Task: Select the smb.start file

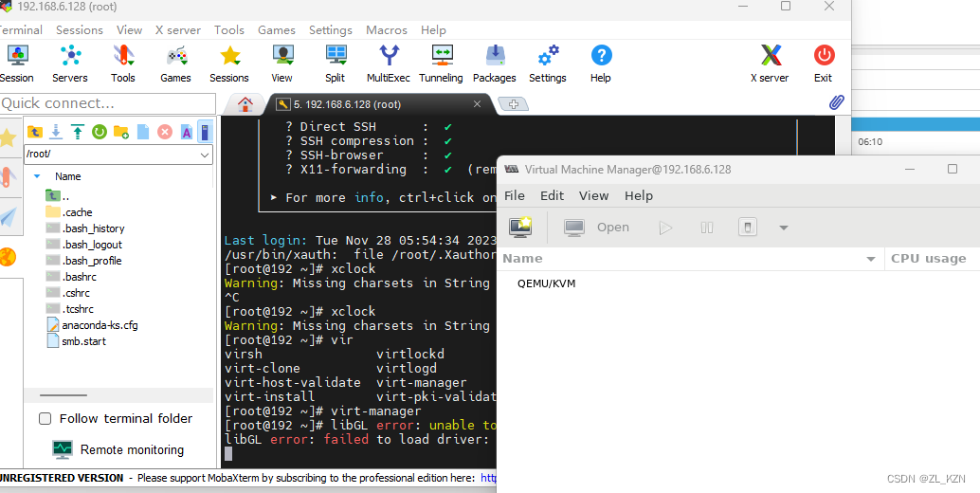Action: click(x=76, y=342)
